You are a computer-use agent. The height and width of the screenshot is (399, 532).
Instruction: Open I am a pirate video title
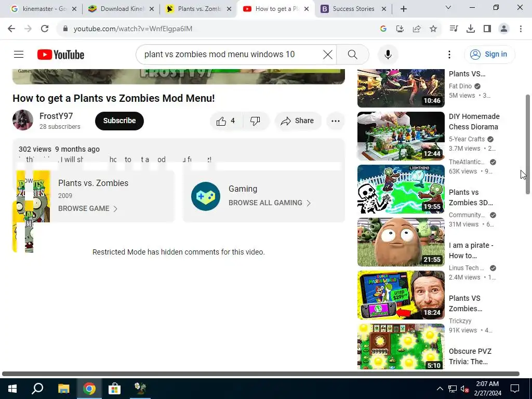(471, 250)
